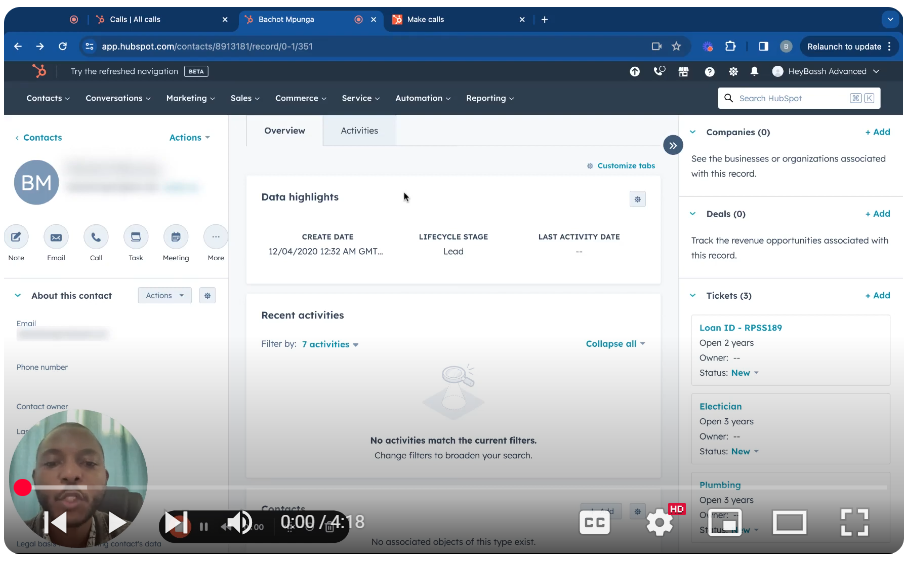Open Loan ID - RPSS189 ticket
The image size is (916, 568).
[x=741, y=328]
